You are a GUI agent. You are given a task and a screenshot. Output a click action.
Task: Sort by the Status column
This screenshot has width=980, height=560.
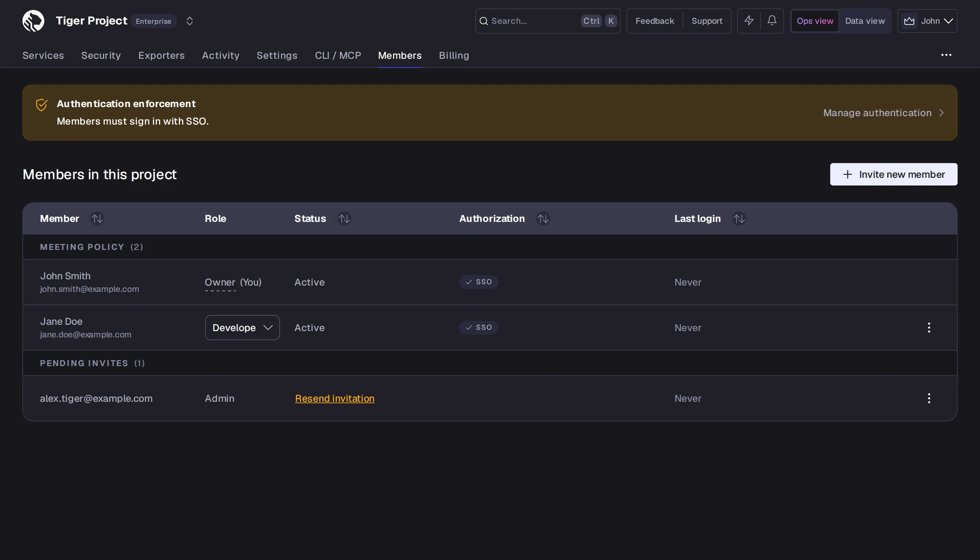[x=344, y=218]
